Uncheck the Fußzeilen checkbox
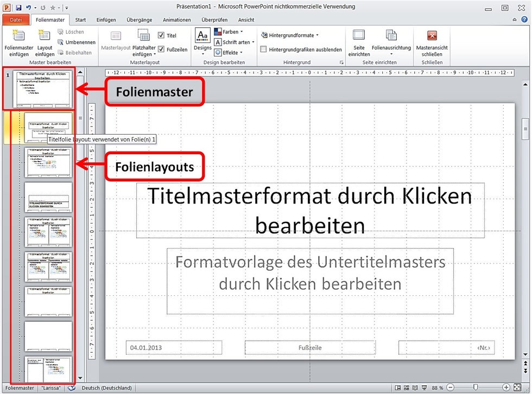Image resolution: width=532 pixels, height=394 pixels. pos(161,49)
